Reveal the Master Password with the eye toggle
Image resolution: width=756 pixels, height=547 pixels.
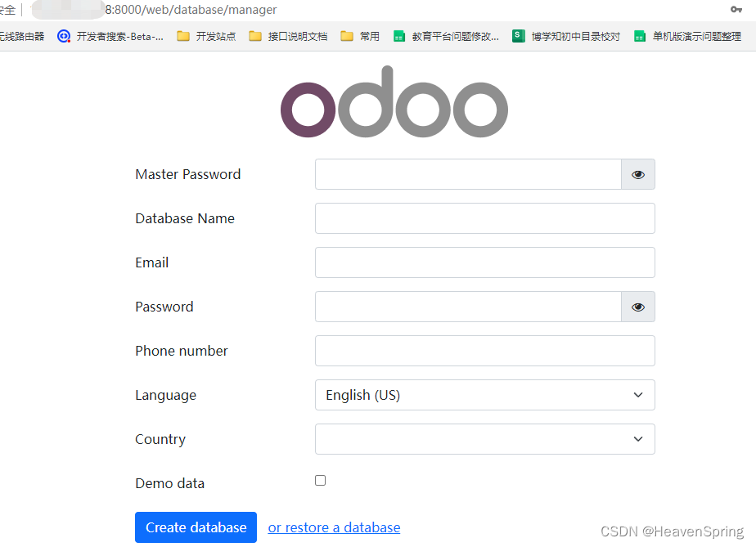pyautogui.click(x=637, y=174)
